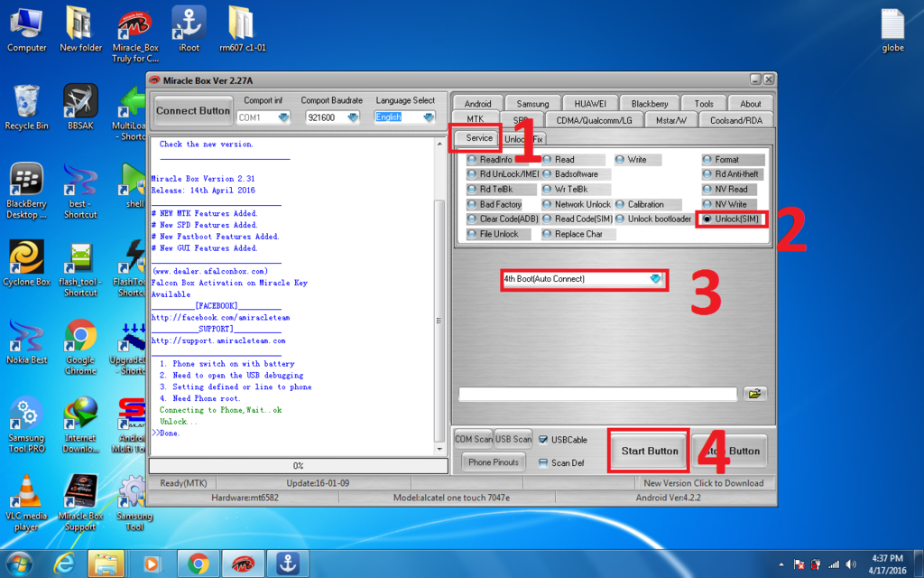Open the VLC media player shortcut
This screenshot has height=578, width=924.
pos(26,494)
